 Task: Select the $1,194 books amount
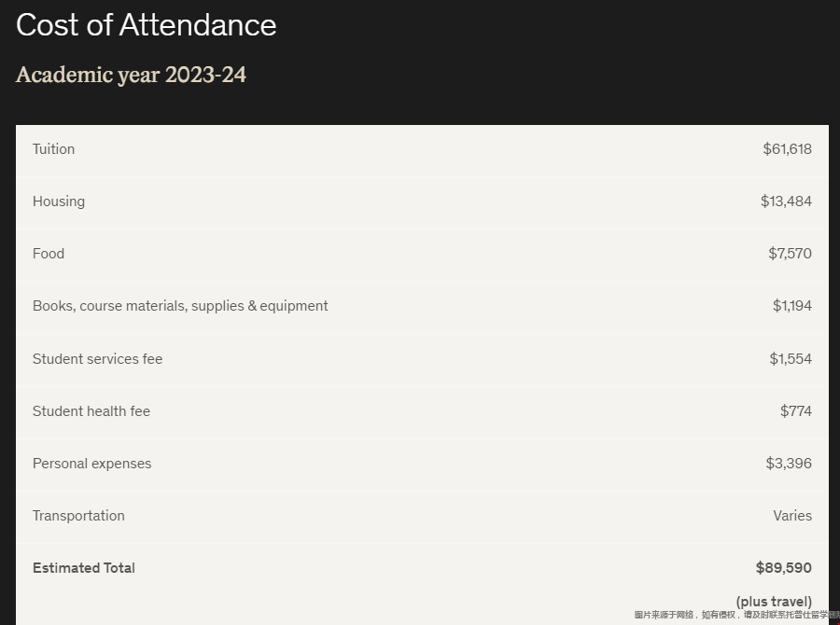791,306
